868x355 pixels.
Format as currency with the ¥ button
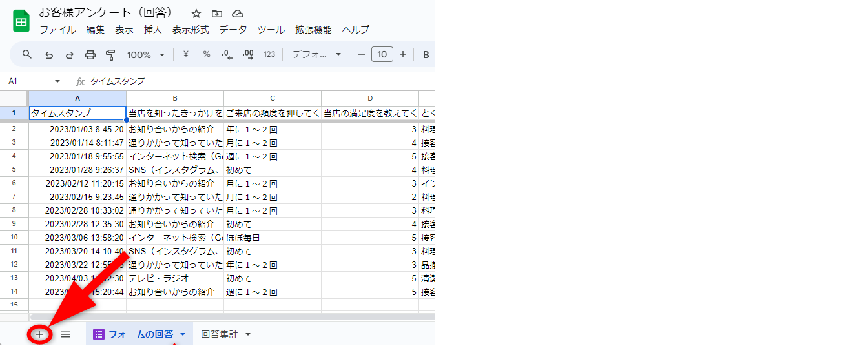click(186, 54)
